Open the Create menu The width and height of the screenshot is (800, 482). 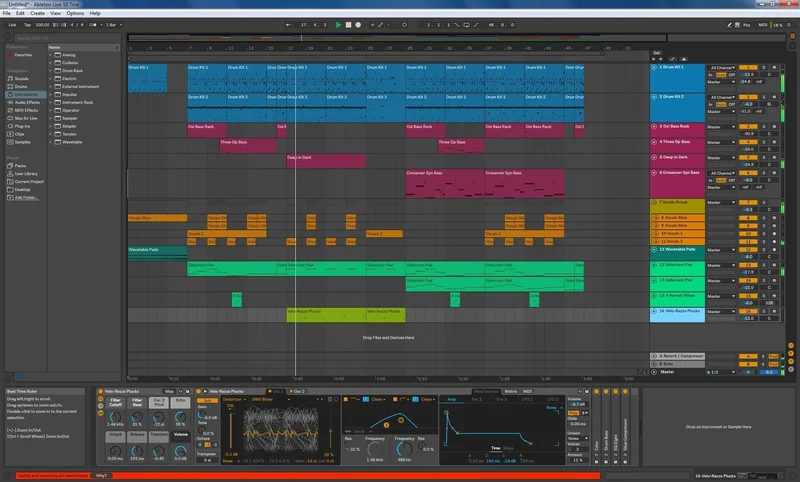(x=37, y=13)
